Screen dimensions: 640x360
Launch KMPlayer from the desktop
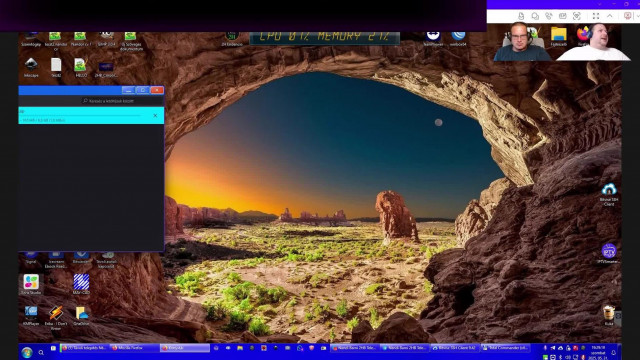pyautogui.click(x=31, y=316)
